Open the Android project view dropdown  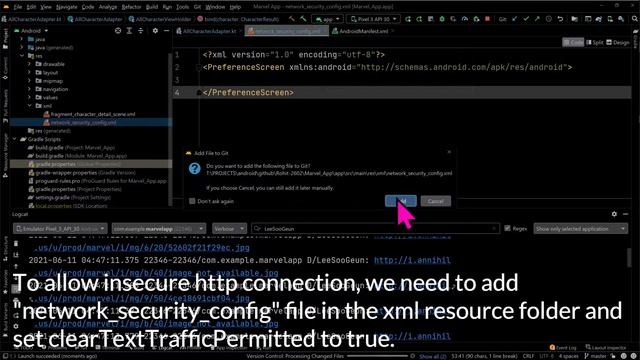(x=31, y=31)
